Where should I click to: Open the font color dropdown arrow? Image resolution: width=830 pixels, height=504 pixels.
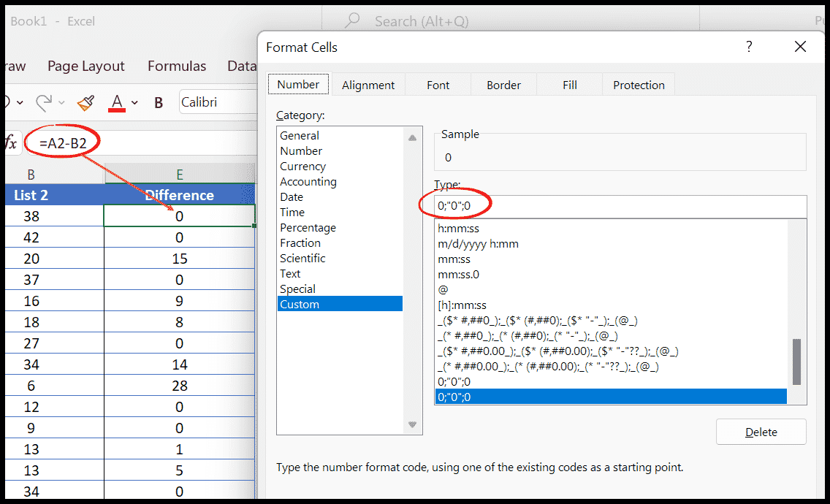(135, 103)
